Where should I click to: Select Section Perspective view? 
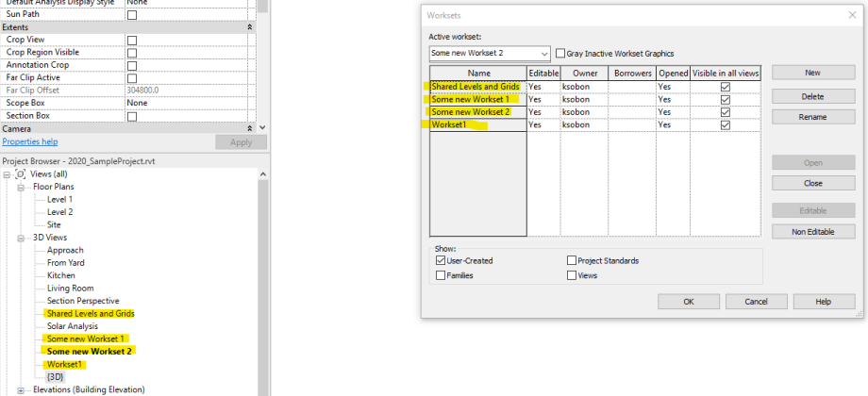pos(83,301)
